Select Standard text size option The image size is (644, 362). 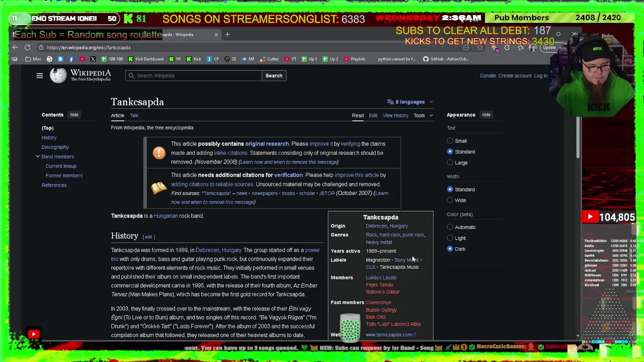[x=450, y=152]
